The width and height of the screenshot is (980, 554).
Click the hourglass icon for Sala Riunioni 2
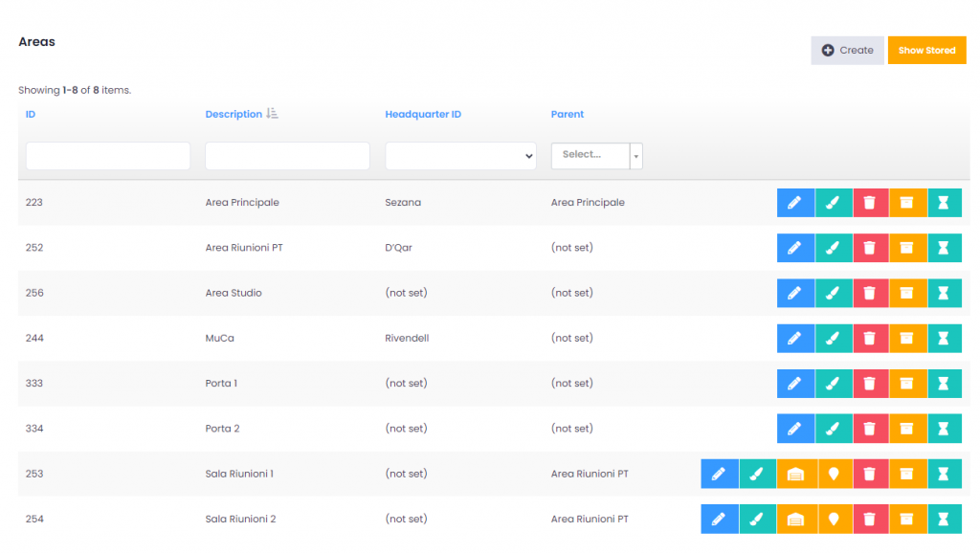coord(945,519)
